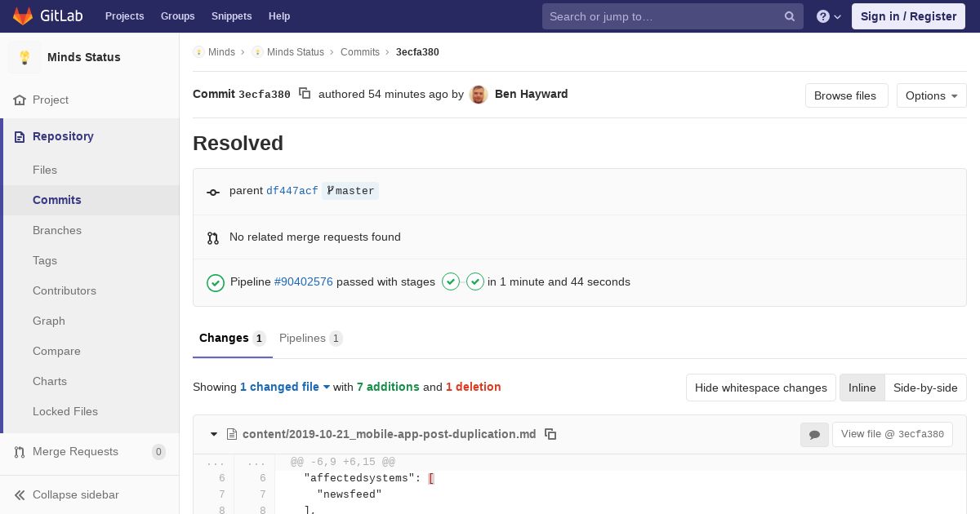Image resolution: width=980 pixels, height=514 pixels.
Task: Click search magnifier icon in top bar
Action: [x=790, y=16]
